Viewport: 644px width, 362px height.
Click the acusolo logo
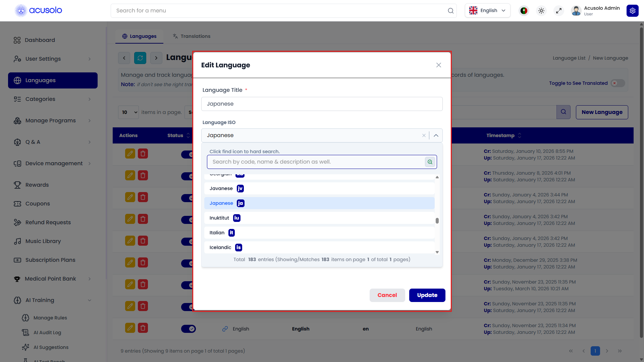click(39, 10)
